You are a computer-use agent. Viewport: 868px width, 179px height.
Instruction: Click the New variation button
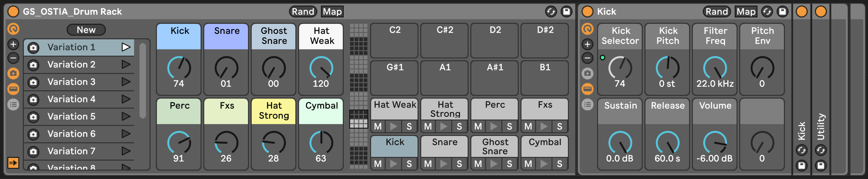click(86, 30)
